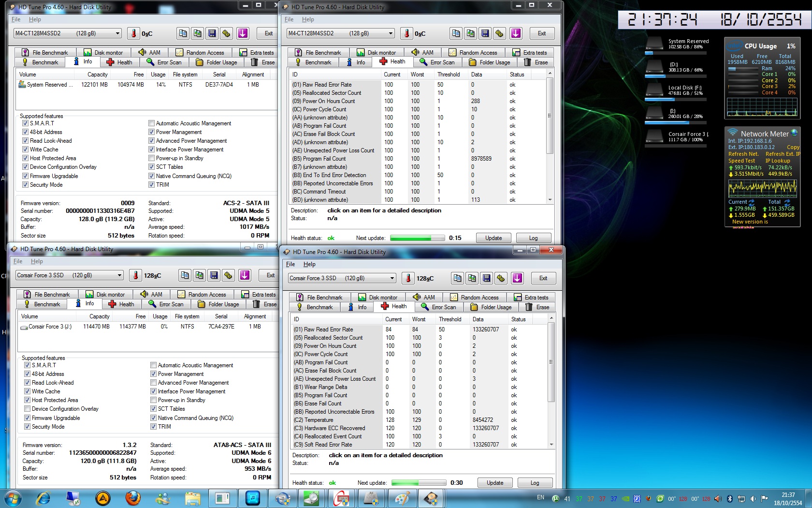Open Help menu in Corsair Health window
This screenshot has height=508, width=812.
(309, 264)
